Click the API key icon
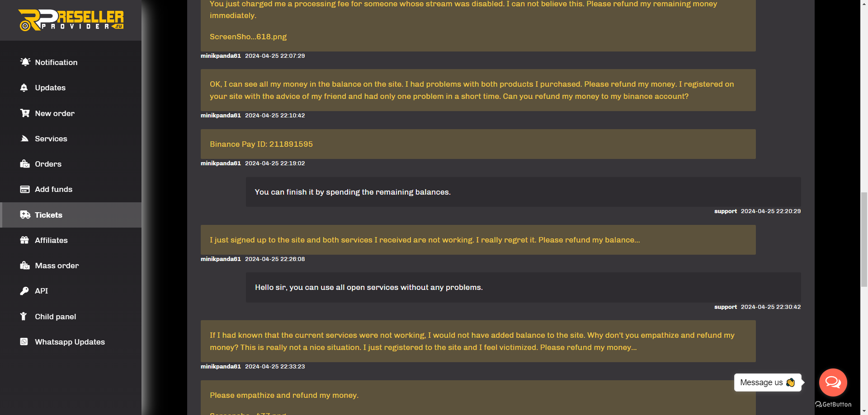The height and width of the screenshot is (415, 868). [24, 291]
